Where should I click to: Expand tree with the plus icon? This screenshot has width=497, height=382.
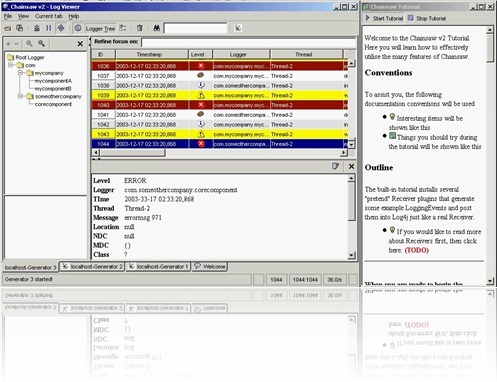pos(8,44)
